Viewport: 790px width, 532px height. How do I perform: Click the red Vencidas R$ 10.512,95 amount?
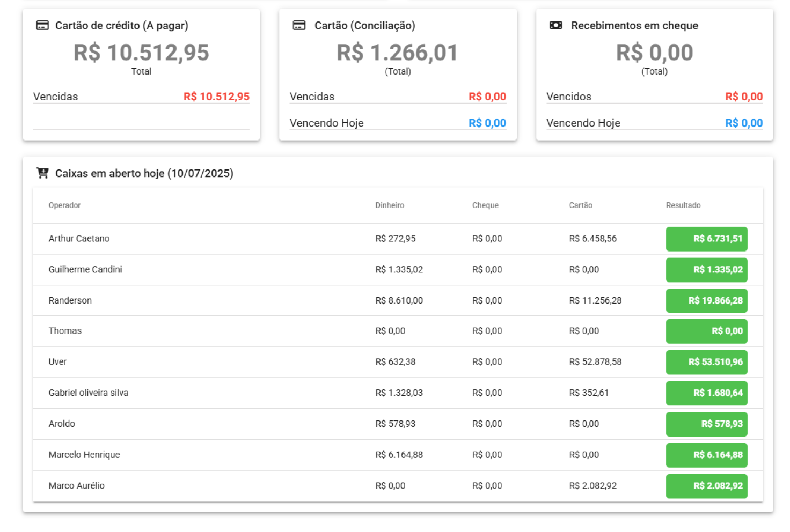(216, 97)
